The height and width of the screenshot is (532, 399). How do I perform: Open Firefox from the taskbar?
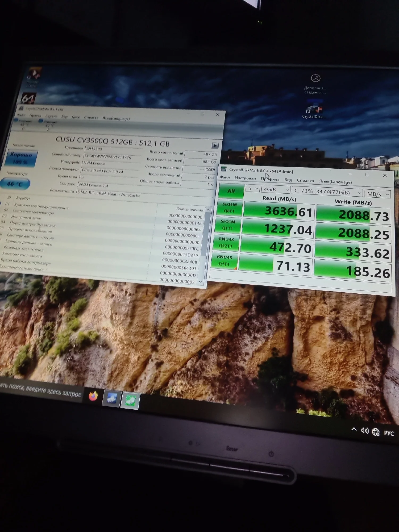pyautogui.click(x=93, y=396)
